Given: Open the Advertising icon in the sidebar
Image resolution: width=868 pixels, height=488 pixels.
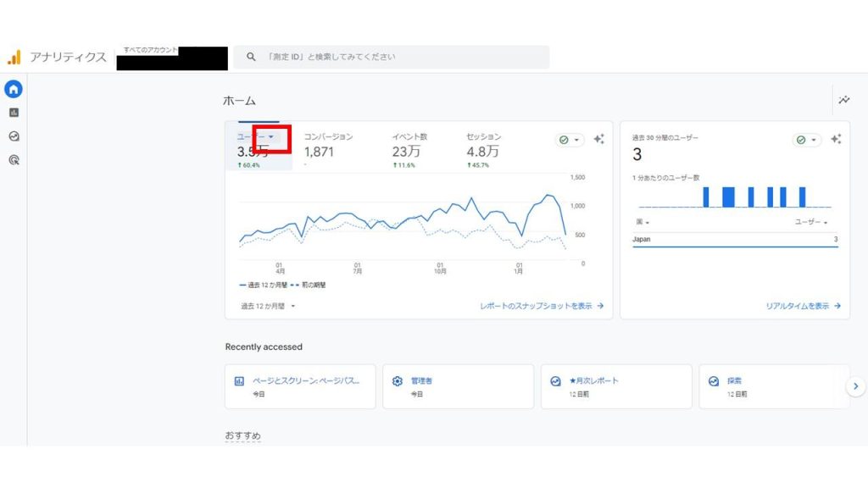Looking at the screenshot, I should click(14, 160).
